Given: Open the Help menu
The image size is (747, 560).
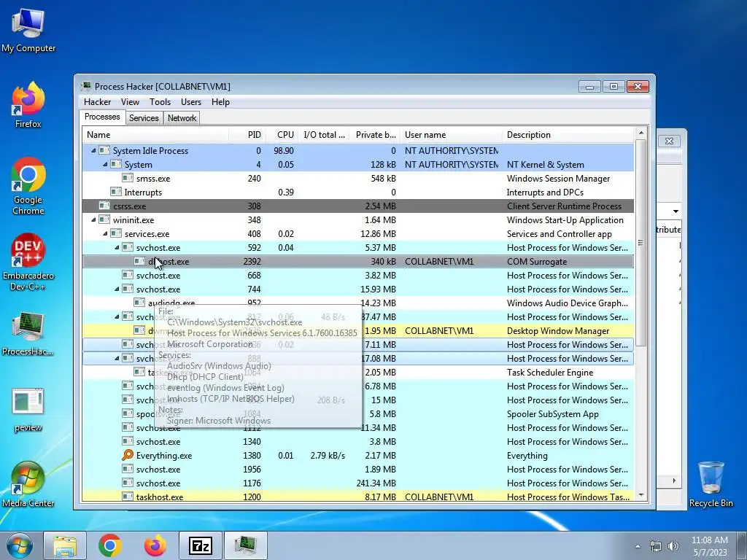Looking at the screenshot, I should click(x=220, y=102).
